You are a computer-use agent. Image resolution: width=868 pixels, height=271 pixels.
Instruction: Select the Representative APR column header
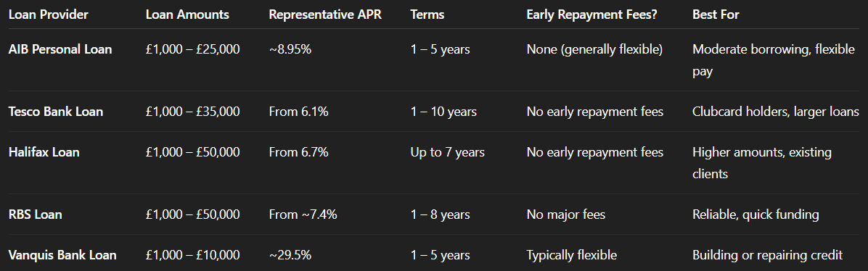pos(325,15)
